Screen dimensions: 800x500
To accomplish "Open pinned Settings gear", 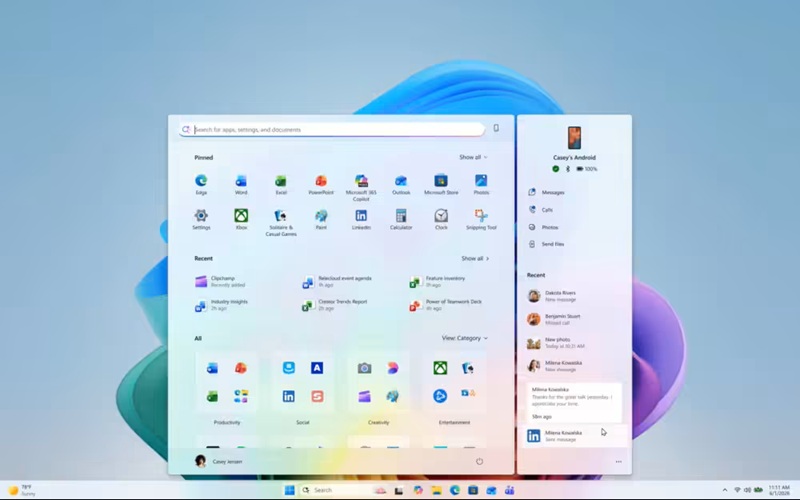I will pyautogui.click(x=201, y=219).
